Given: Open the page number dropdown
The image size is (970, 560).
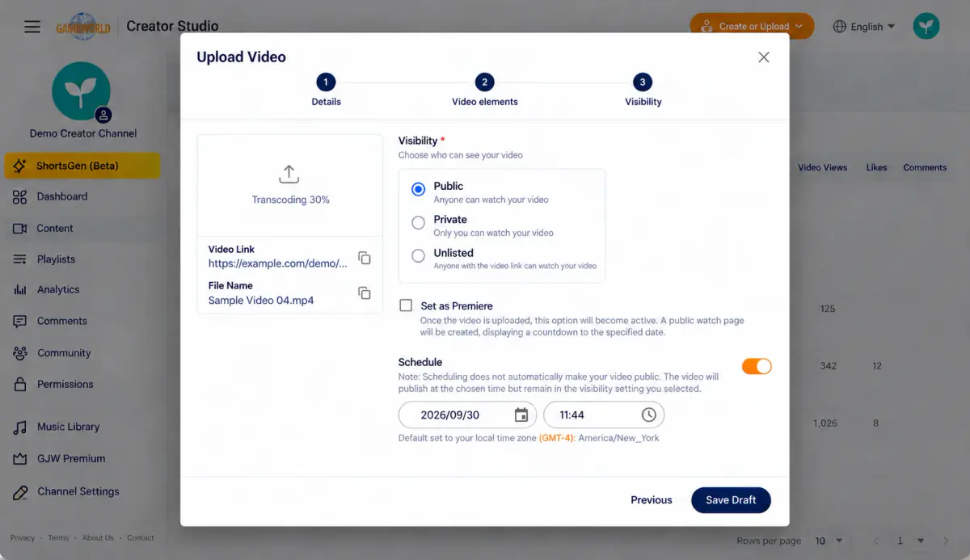Looking at the screenshot, I should tap(910, 541).
